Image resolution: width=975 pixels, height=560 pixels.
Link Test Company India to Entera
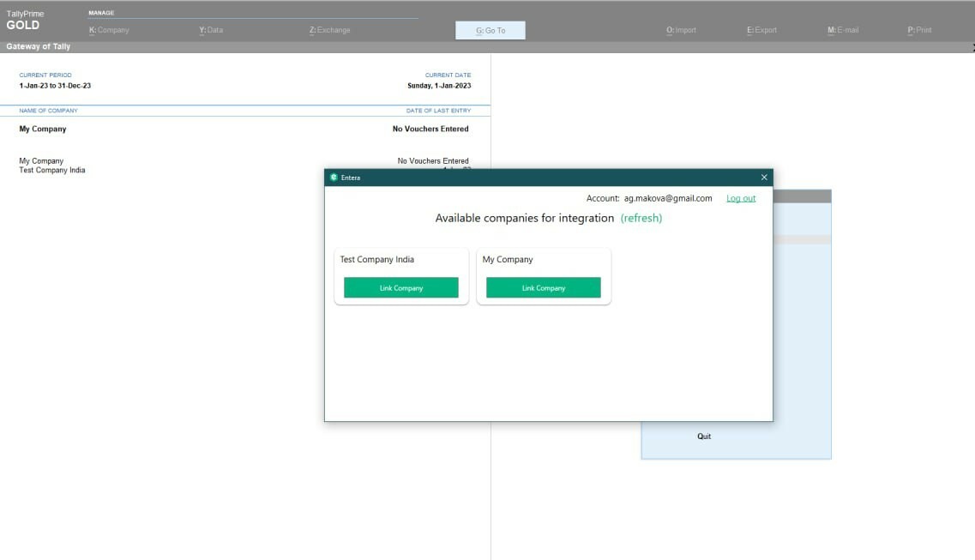[401, 288]
